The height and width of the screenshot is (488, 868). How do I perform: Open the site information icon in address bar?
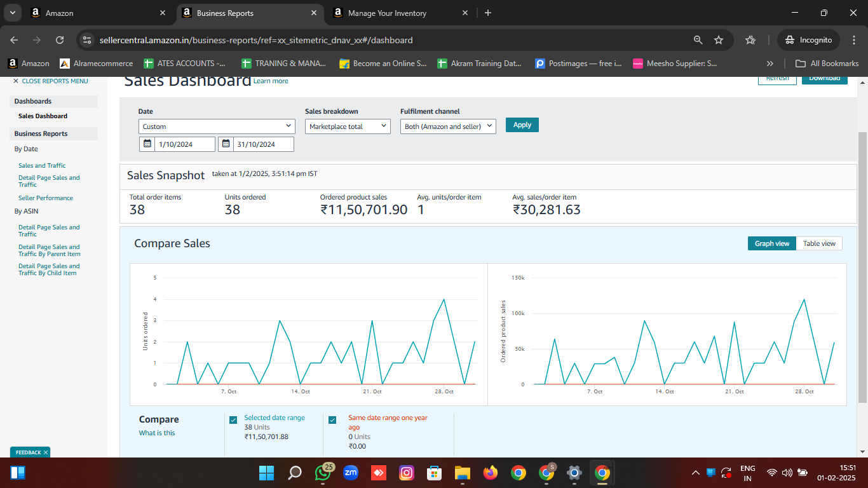[88, 40]
